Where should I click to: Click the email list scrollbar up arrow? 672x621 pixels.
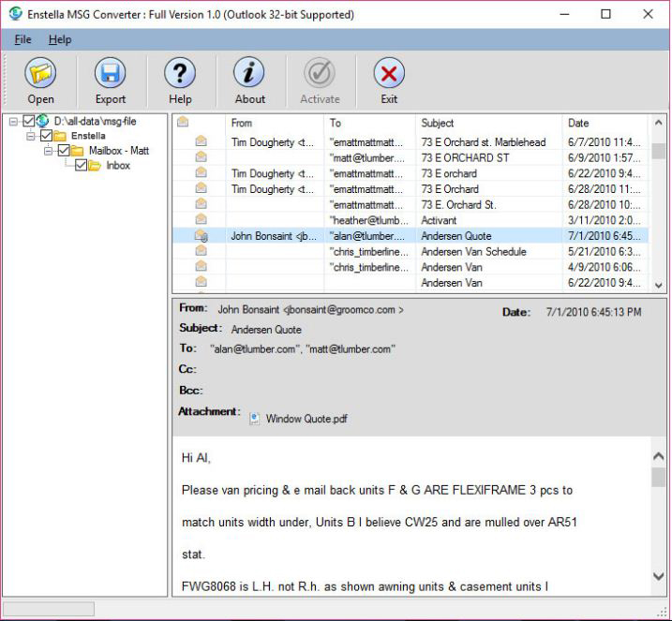pyautogui.click(x=659, y=123)
